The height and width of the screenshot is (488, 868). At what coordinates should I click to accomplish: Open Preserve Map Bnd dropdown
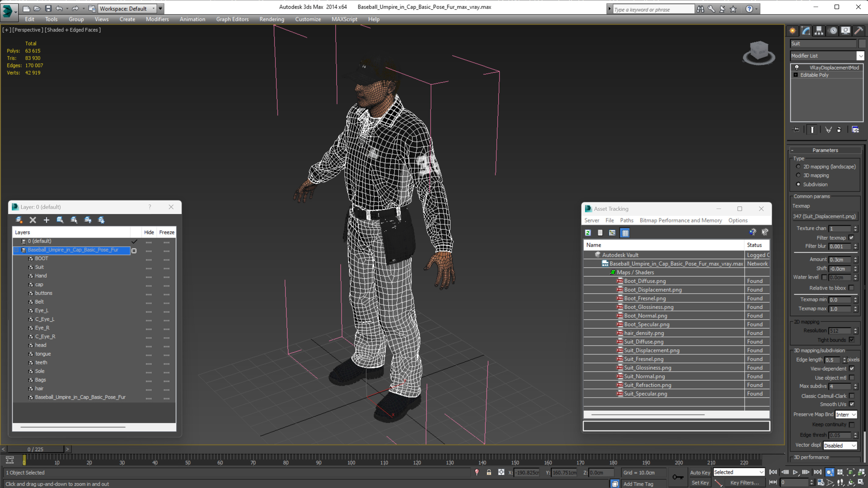point(846,415)
